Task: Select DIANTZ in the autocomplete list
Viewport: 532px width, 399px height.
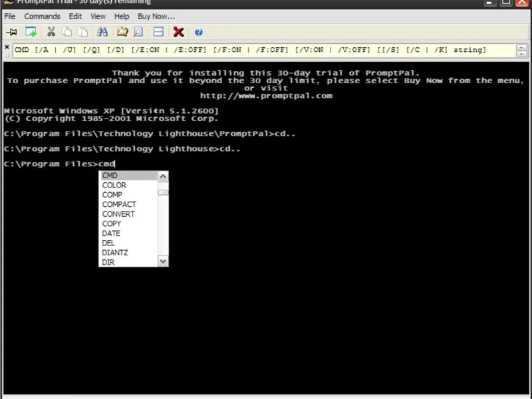Action: [128, 253]
